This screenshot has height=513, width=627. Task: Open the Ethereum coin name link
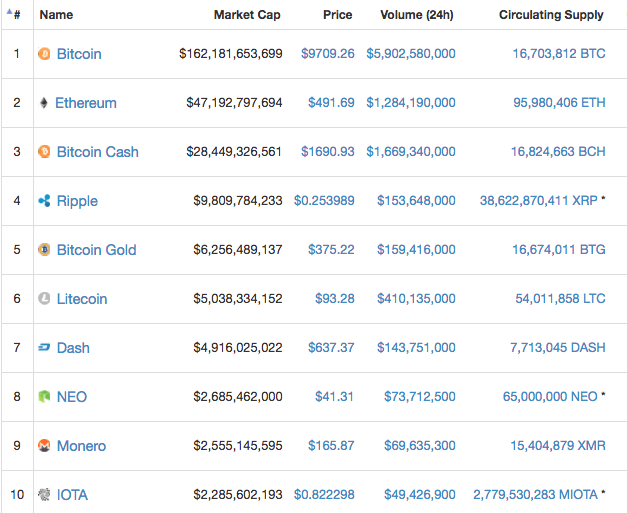point(86,103)
